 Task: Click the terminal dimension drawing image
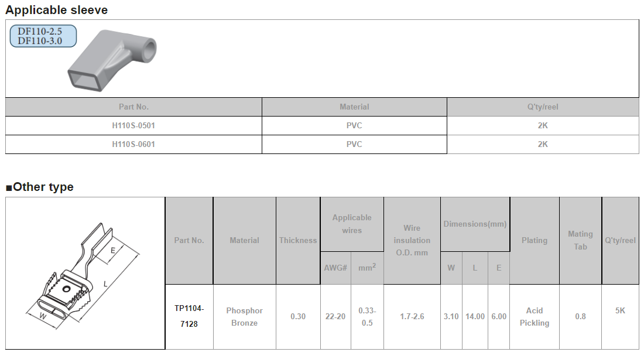point(85,273)
